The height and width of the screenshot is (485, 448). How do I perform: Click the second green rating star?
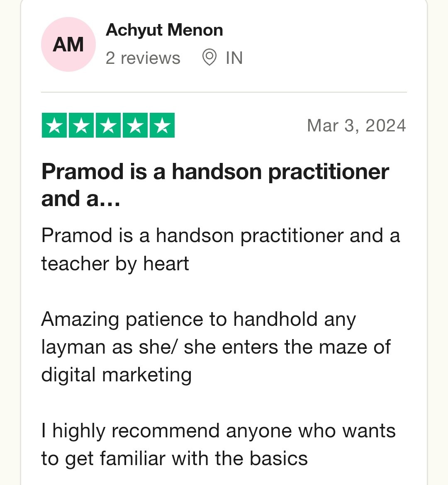[81, 125]
